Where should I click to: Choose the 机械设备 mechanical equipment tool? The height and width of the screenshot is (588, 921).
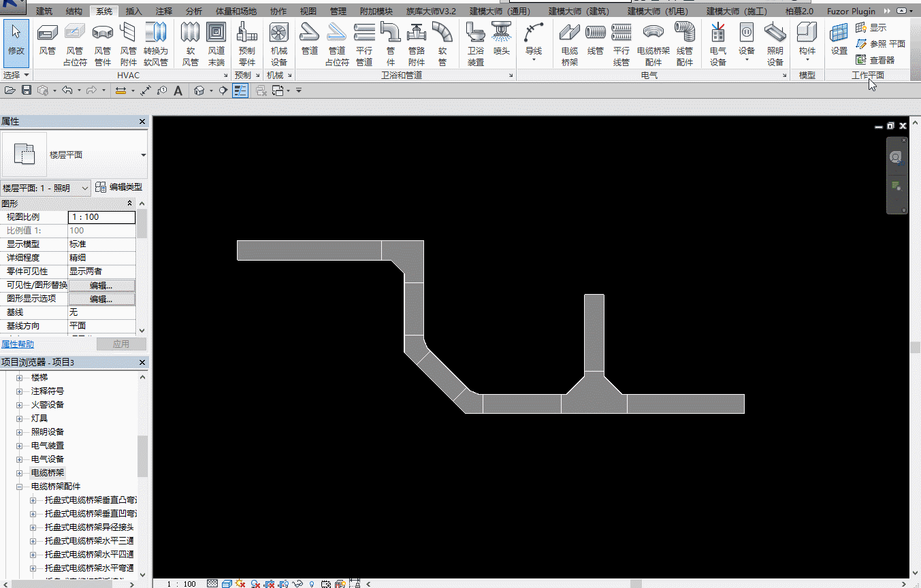point(279,43)
